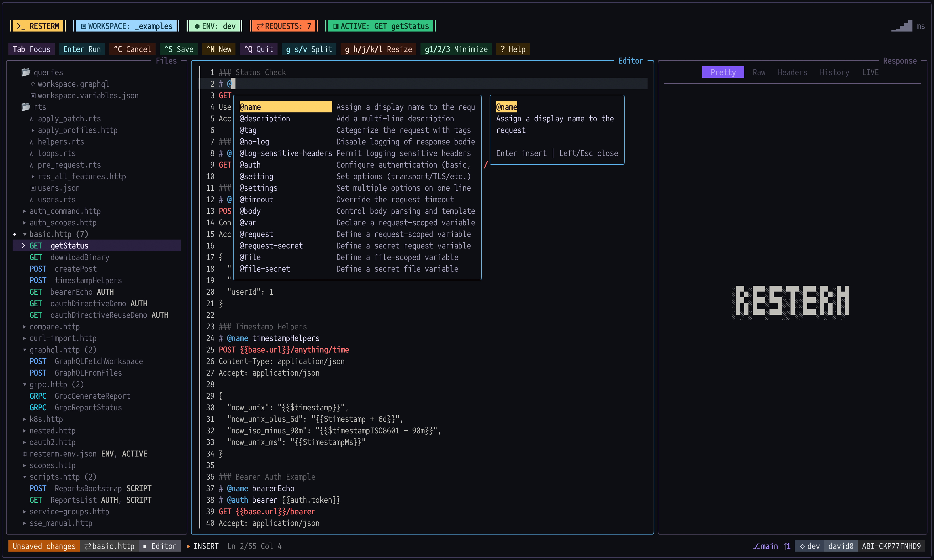Viewport: 934px width, 560px height.
Task: Click the basic.http status bar icon
Action: pos(88,546)
